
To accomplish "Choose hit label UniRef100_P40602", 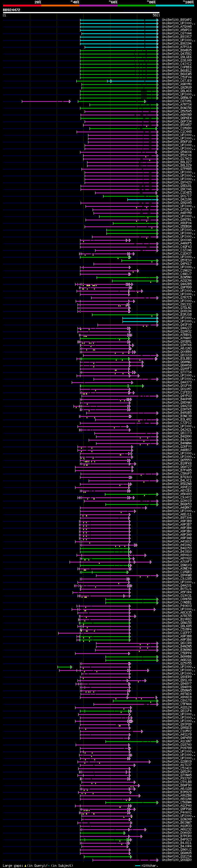I will click(x=177, y=812).
